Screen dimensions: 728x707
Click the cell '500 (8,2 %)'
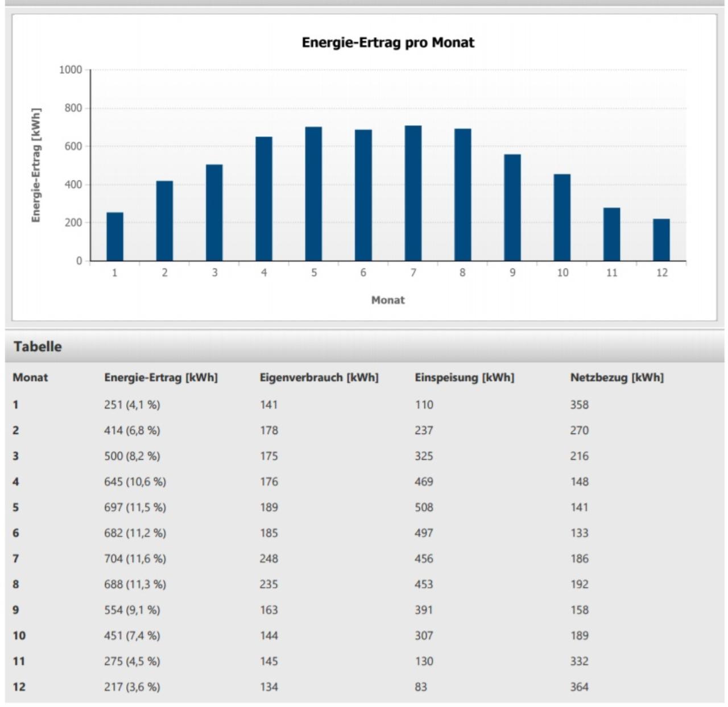(x=132, y=456)
